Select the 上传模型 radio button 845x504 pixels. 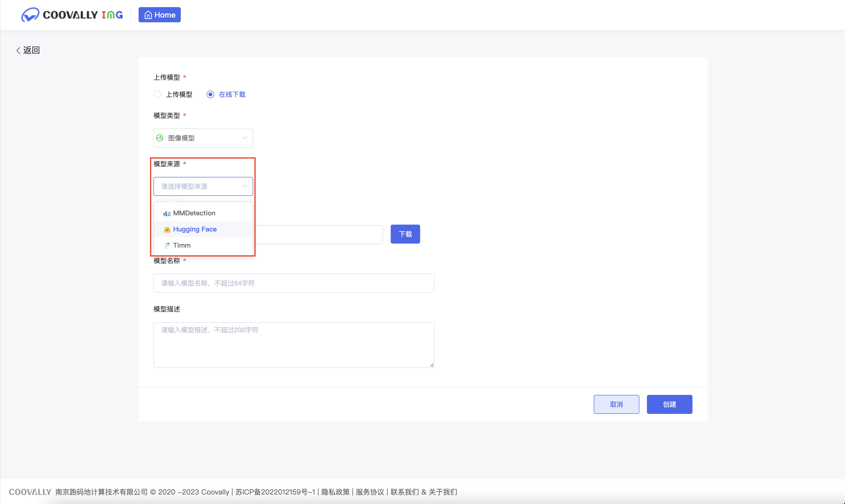[x=157, y=94]
